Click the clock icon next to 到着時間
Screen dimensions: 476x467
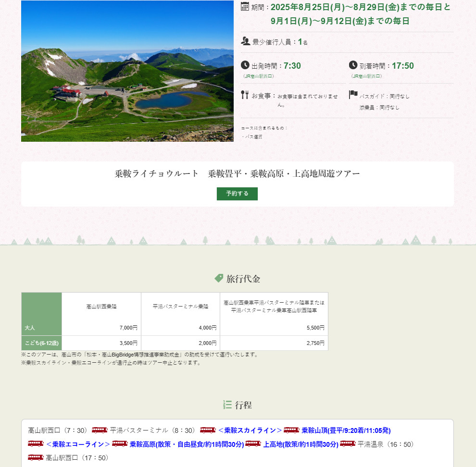(353, 65)
